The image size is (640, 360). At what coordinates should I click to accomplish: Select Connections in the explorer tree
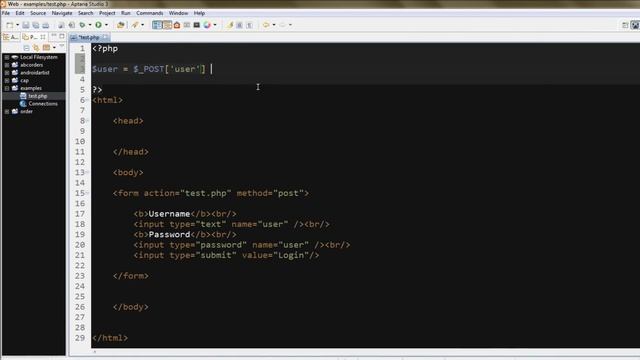[43, 104]
